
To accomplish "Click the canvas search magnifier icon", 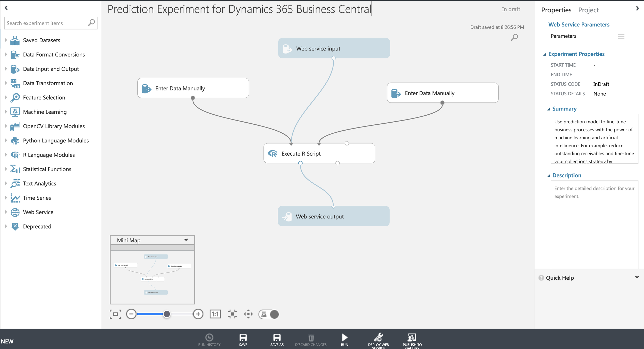I will point(514,37).
